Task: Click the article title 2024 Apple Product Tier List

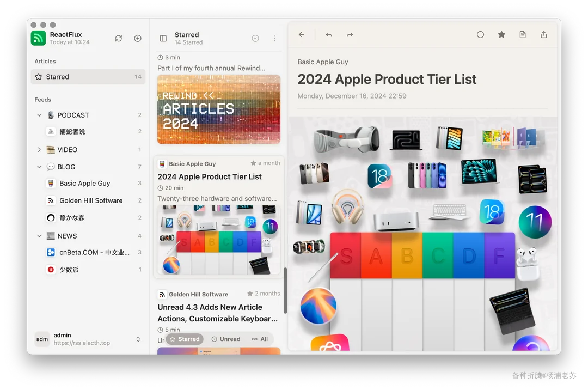Action: [x=387, y=79]
